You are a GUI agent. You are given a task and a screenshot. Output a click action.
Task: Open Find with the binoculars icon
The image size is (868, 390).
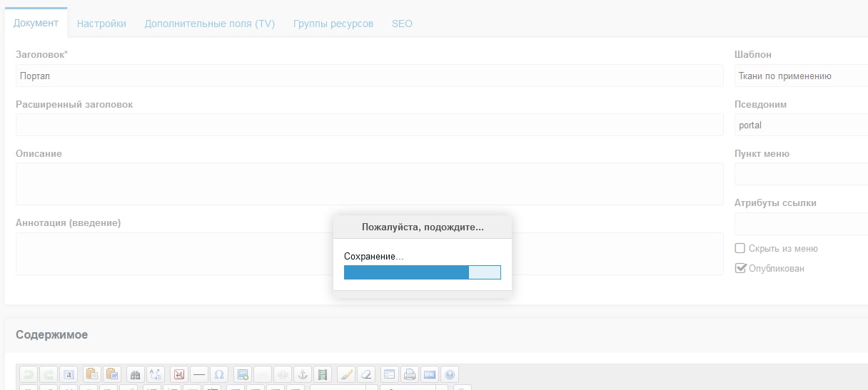tap(135, 374)
